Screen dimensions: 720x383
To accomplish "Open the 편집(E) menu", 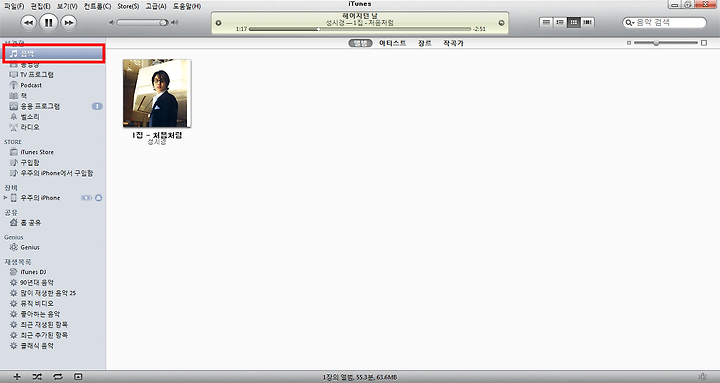I will [x=41, y=6].
